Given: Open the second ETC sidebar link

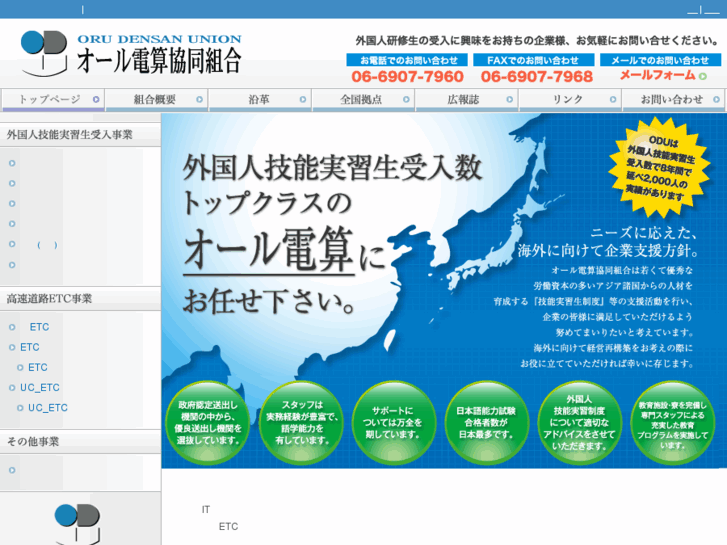Looking at the screenshot, I should 30,347.
